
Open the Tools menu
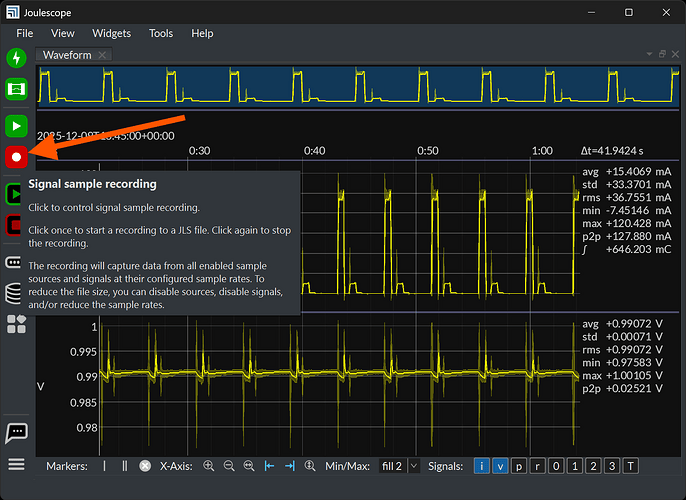[161, 33]
